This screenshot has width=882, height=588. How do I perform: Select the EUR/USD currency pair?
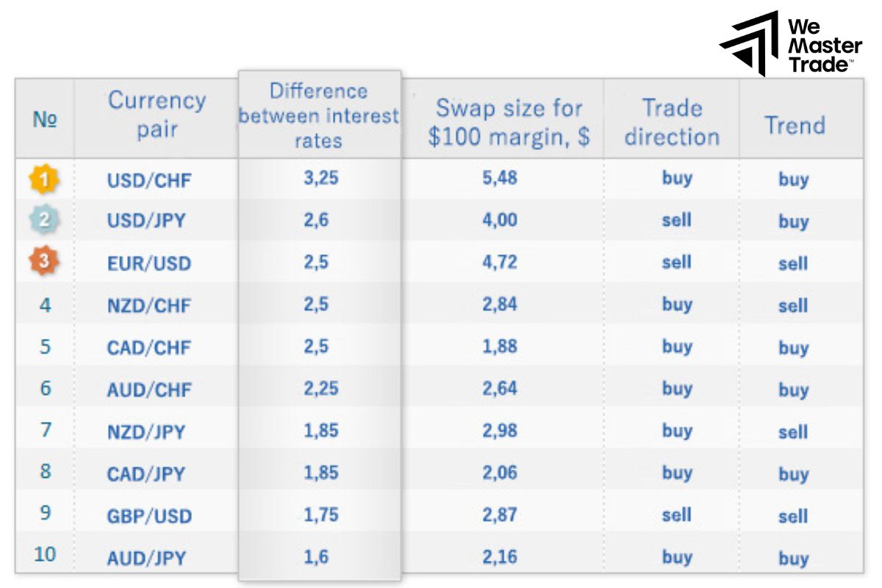click(x=148, y=264)
